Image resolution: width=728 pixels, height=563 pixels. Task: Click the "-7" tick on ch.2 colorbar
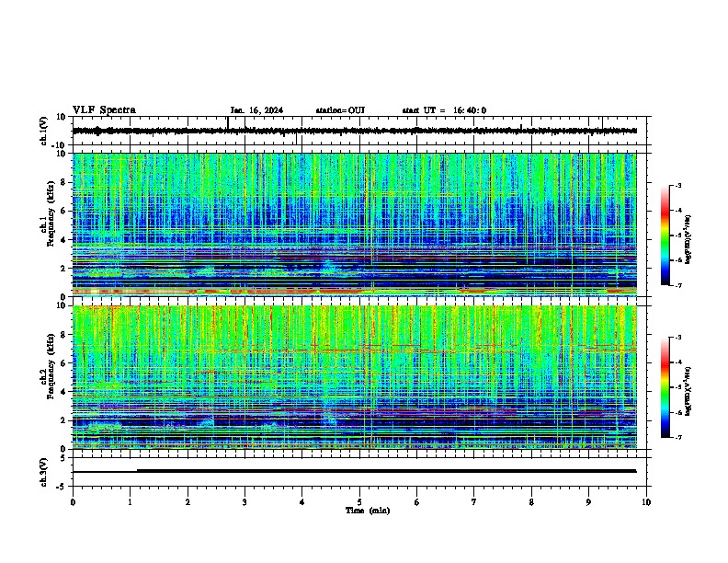678,437
